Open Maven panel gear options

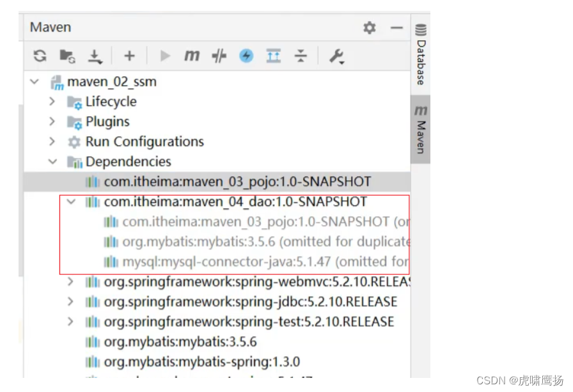point(370,27)
